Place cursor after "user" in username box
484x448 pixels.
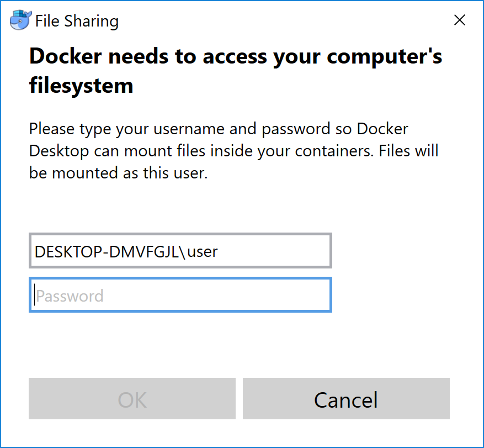coord(219,252)
